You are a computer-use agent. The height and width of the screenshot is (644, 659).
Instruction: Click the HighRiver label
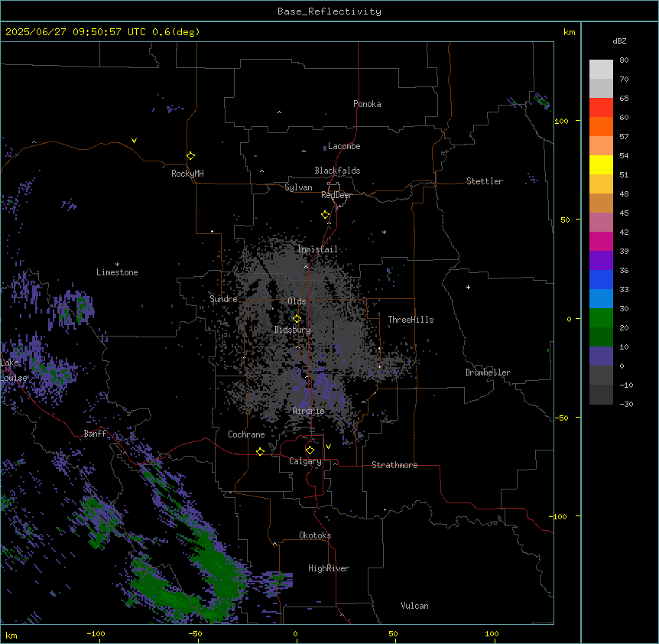point(329,568)
